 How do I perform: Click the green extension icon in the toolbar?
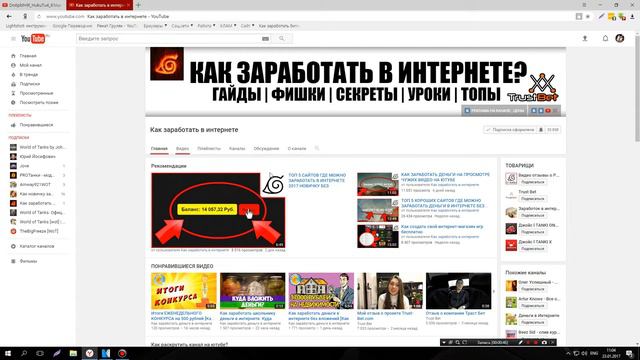tap(622, 16)
